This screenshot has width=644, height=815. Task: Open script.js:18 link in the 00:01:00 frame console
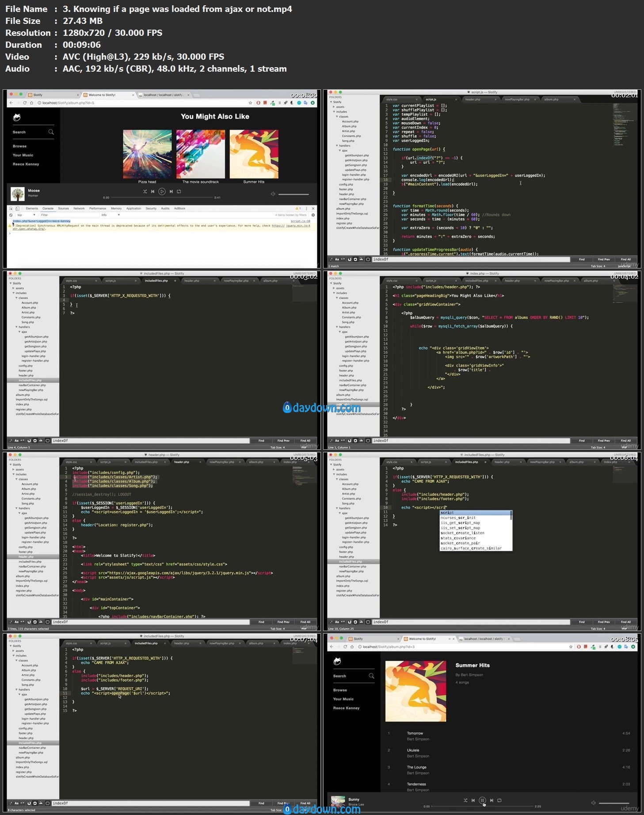[x=301, y=221]
